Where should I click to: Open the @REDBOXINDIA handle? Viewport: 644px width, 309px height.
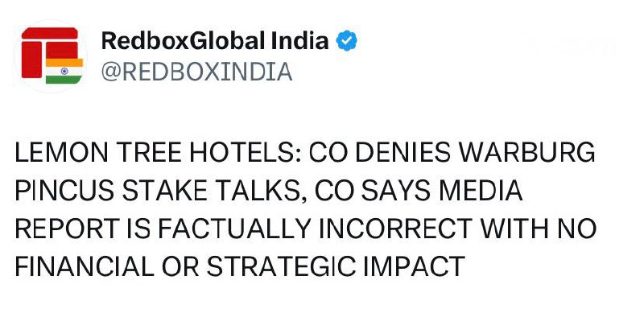pos(196,72)
